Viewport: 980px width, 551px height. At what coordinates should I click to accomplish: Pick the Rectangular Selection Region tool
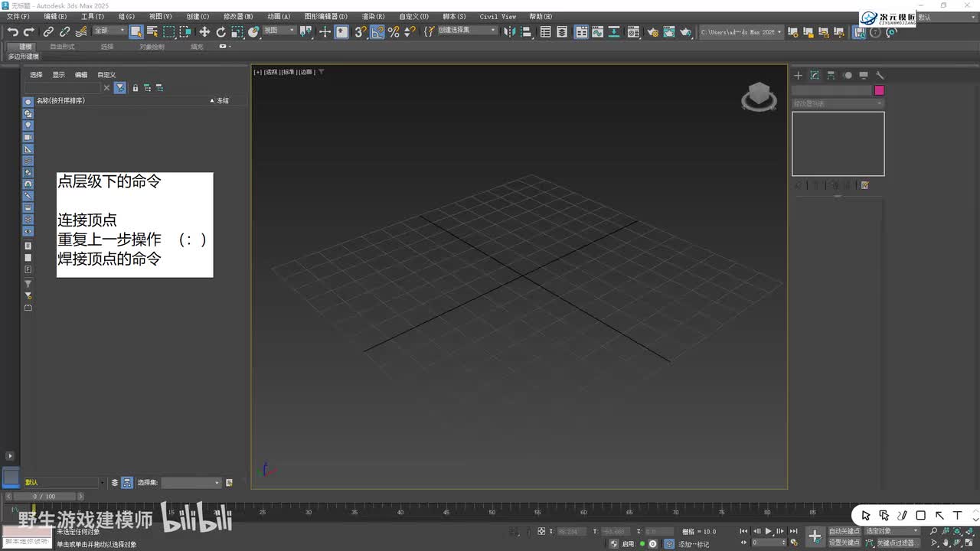(x=169, y=31)
